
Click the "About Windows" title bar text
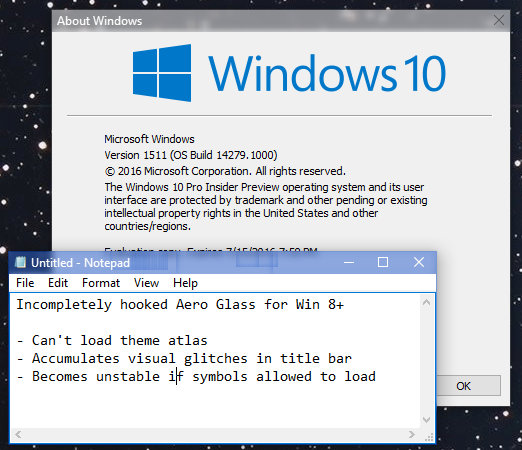pos(99,21)
